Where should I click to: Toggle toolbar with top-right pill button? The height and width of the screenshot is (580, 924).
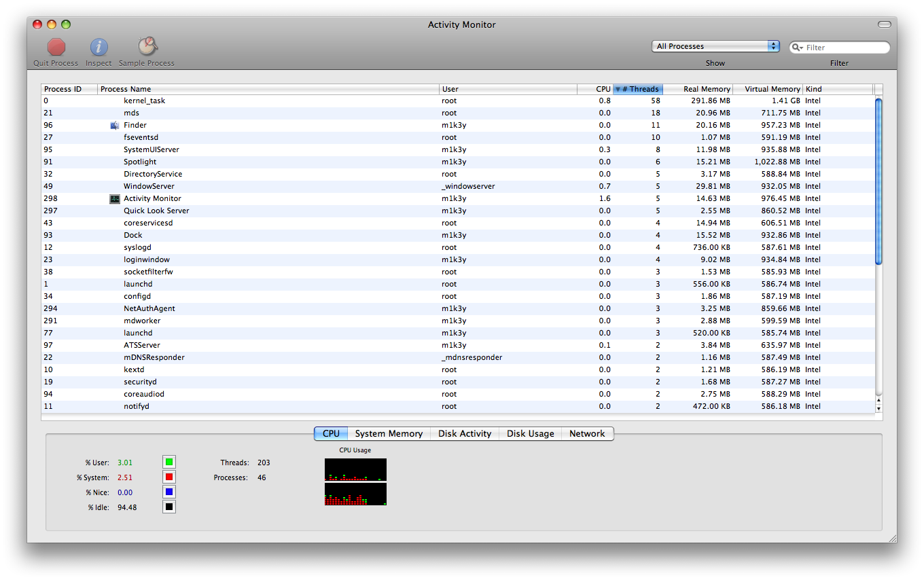pyautogui.click(x=884, y=24)
